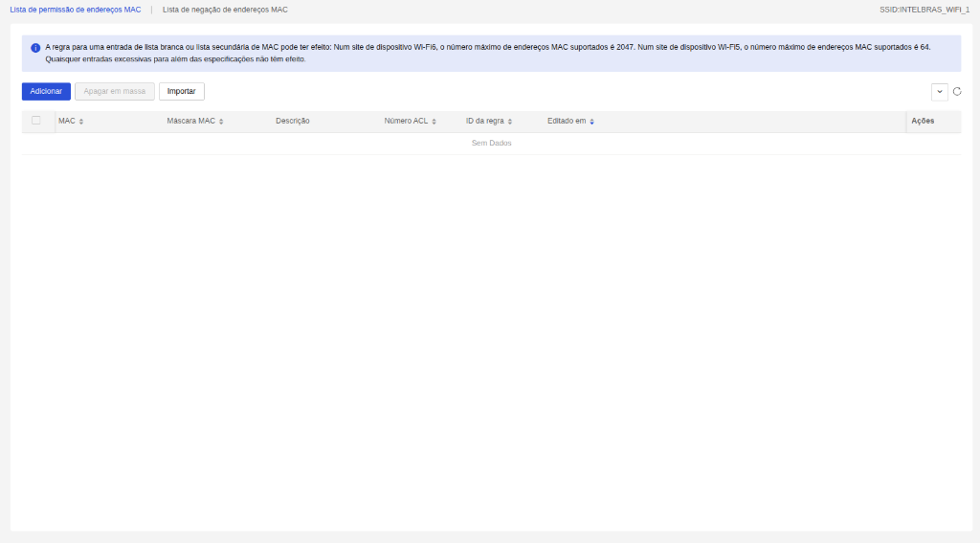Click the Importar button
980x543 pixels.
(x=181, y=91)
